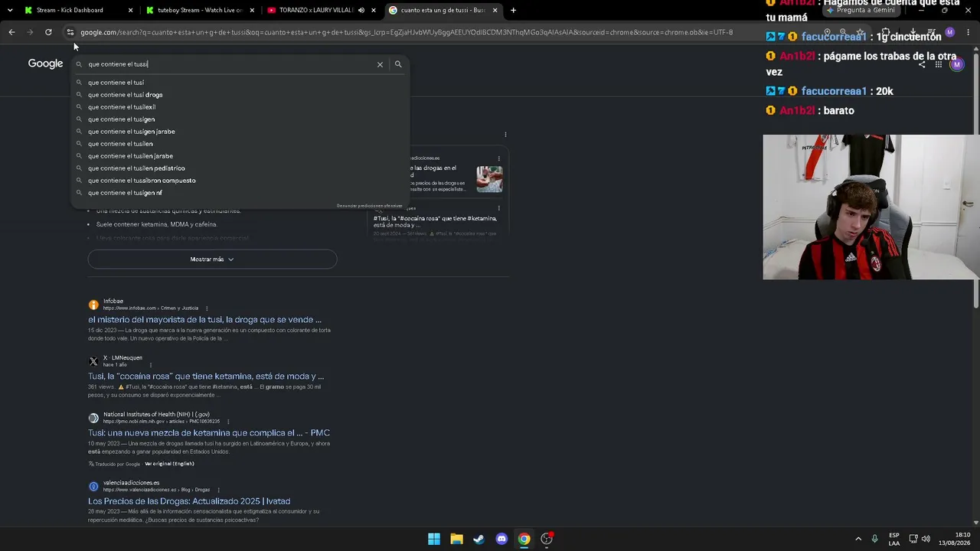This screenshot has width=980, height=551.
Task: Open the drugs thumbnail in the side panel
Action: (489, 179)
